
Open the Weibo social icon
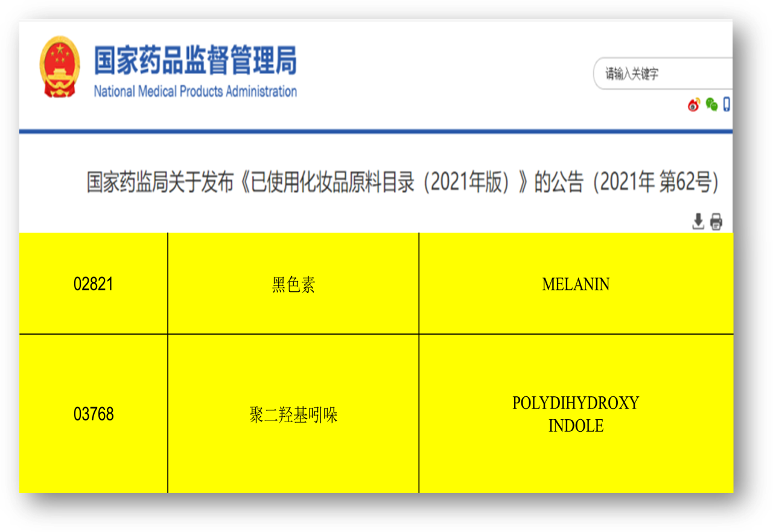(x=694, y=105)
